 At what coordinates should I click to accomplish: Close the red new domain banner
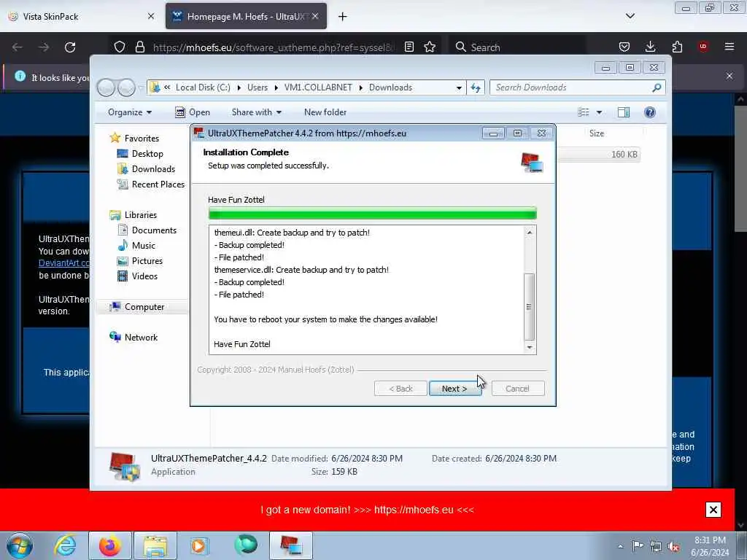[x=713, y=510]
